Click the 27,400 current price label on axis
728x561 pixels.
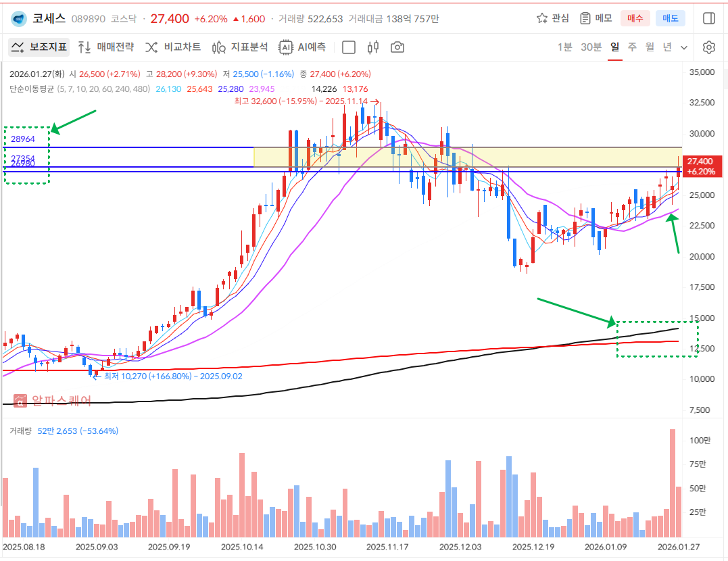pos(699,166)
